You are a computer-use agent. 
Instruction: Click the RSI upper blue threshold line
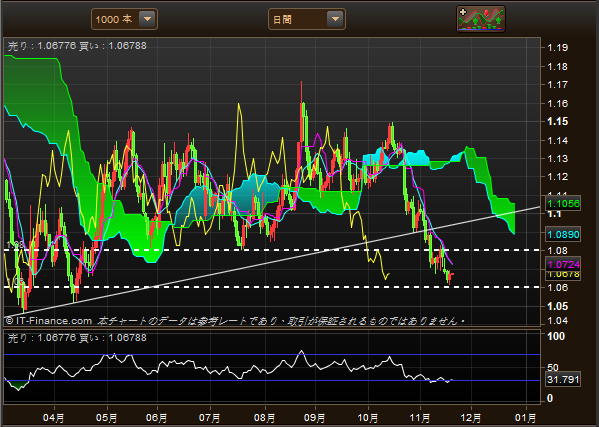coord(272,355)
